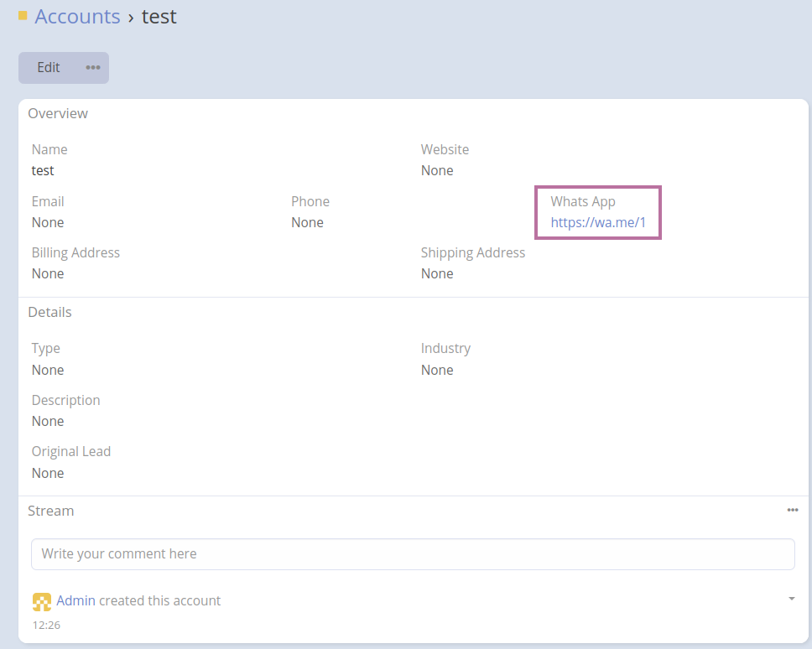Open the Admin user profile link

[75, 600]
